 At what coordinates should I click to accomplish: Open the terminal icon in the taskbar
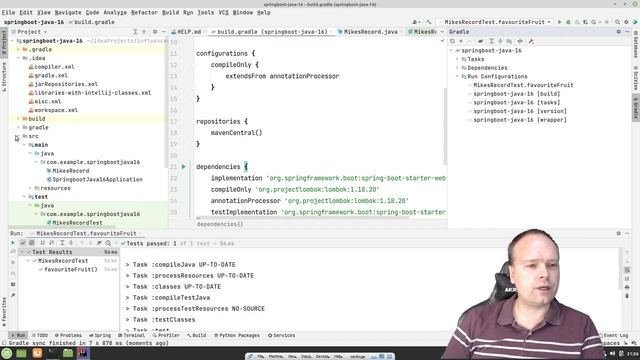[x=52, y=353]
